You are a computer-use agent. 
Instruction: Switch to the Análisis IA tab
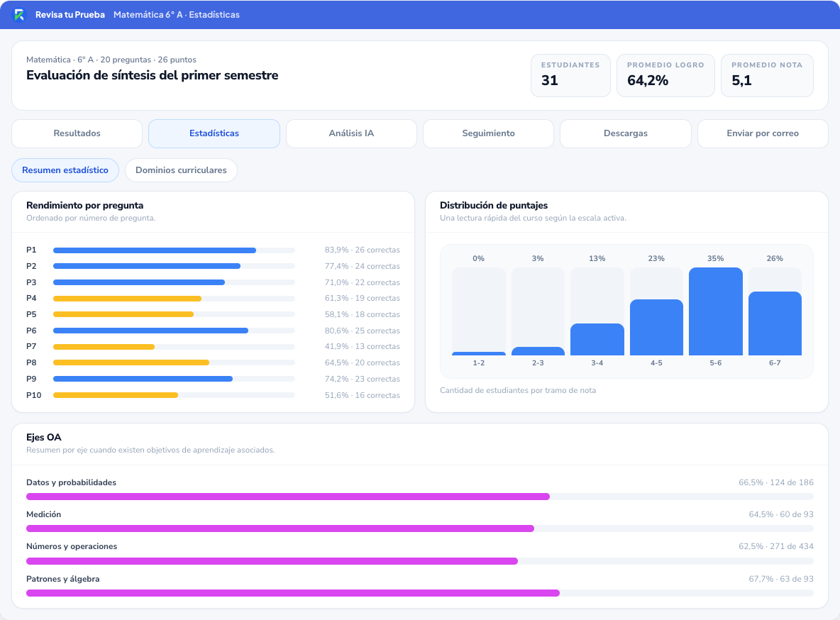click(x=351, y=133)
